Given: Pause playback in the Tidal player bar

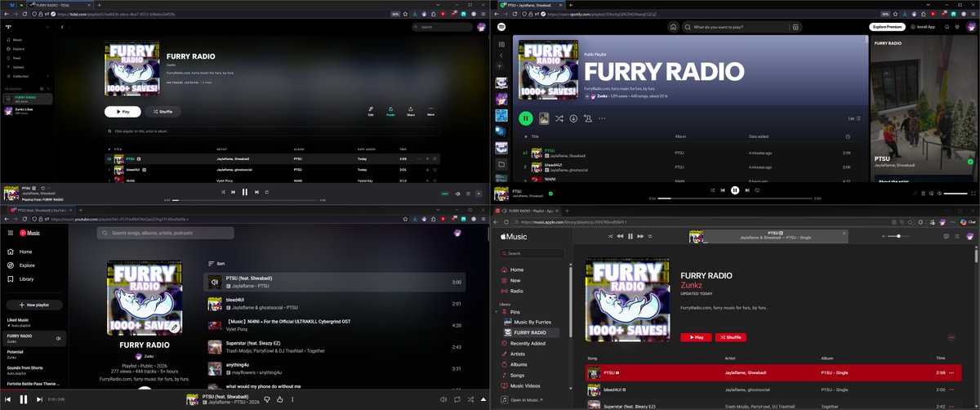Looking at the screenshot, I should [x=245, y=192].
